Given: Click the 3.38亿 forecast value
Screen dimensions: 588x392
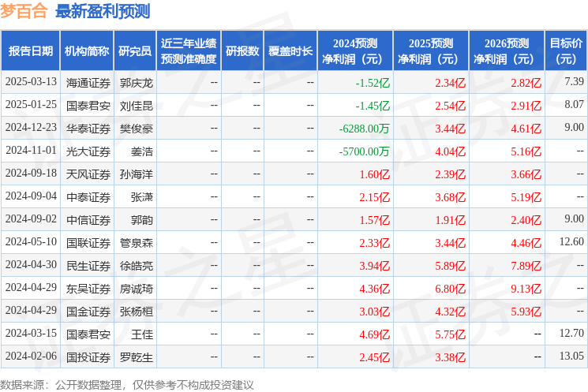Looking at the screenshot, I should click(450, 357).
